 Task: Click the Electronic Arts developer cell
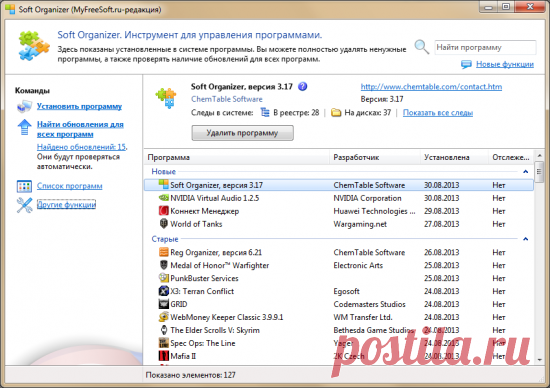coord(358,265)
